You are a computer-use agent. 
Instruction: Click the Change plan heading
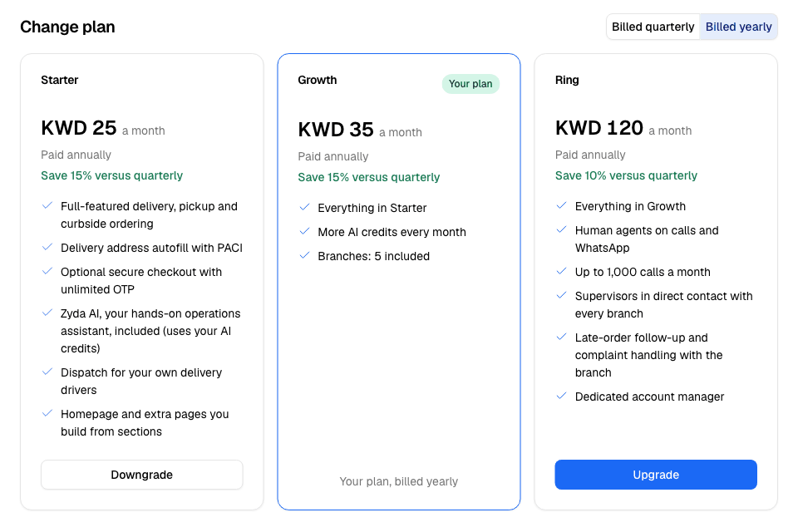click(x=67, y=27)
